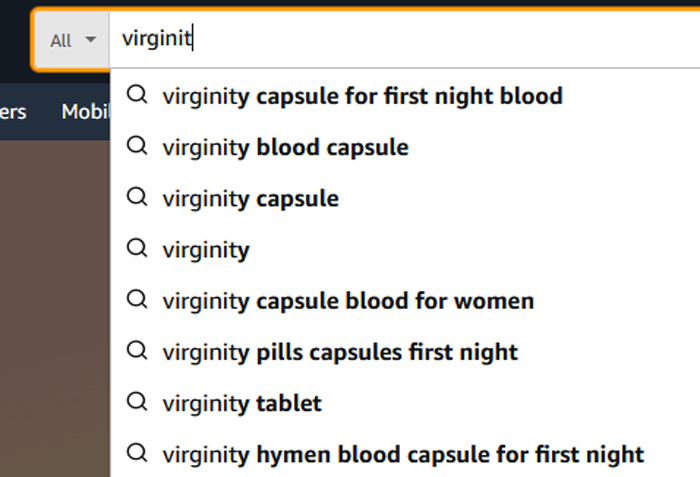
Task: Open the All category dropdown
Action: point(72,40)
